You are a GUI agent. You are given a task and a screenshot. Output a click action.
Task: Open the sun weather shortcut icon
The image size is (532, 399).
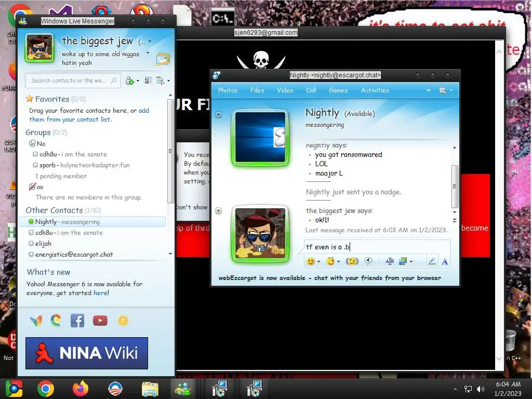click(x=123, y=320)
